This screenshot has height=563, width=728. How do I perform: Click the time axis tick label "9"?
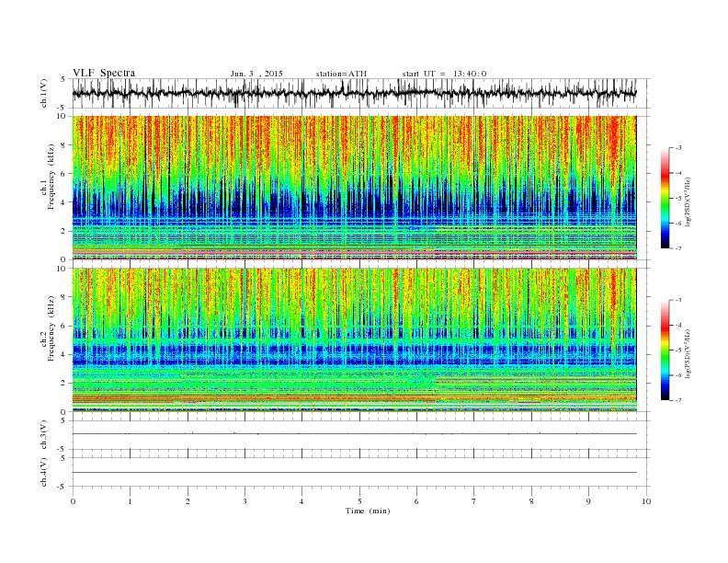pos(588,501)
